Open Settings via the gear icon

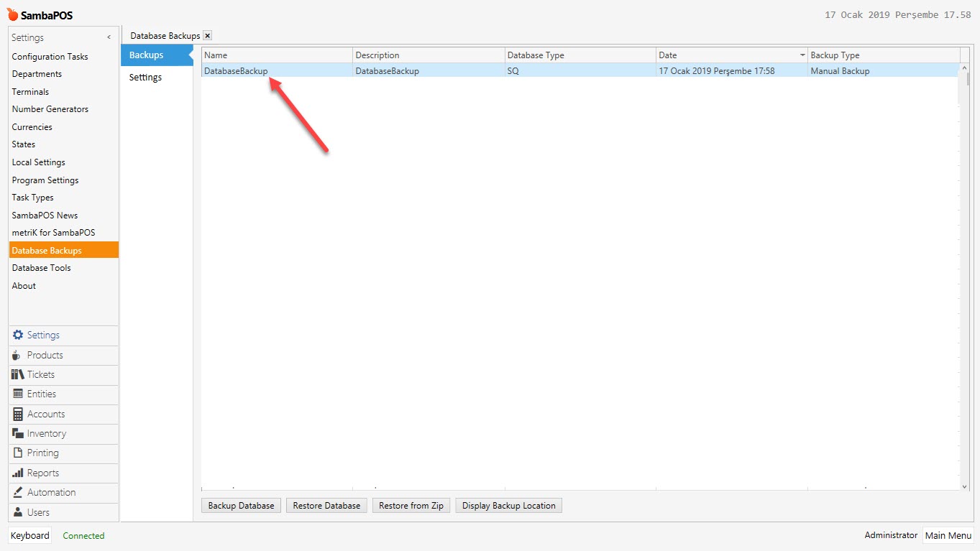click(17, 335)
